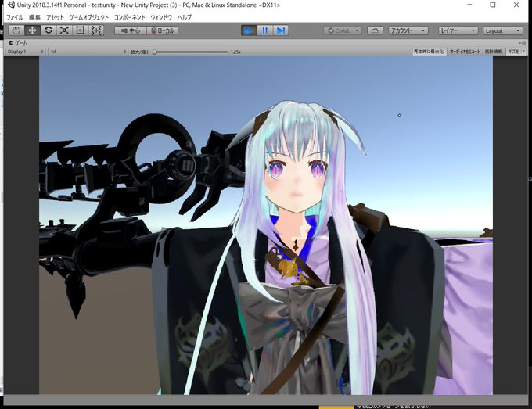532x409 pixels.
Task: Open the アセット menu
Action: pyautogui.click(x=55, y=17)
